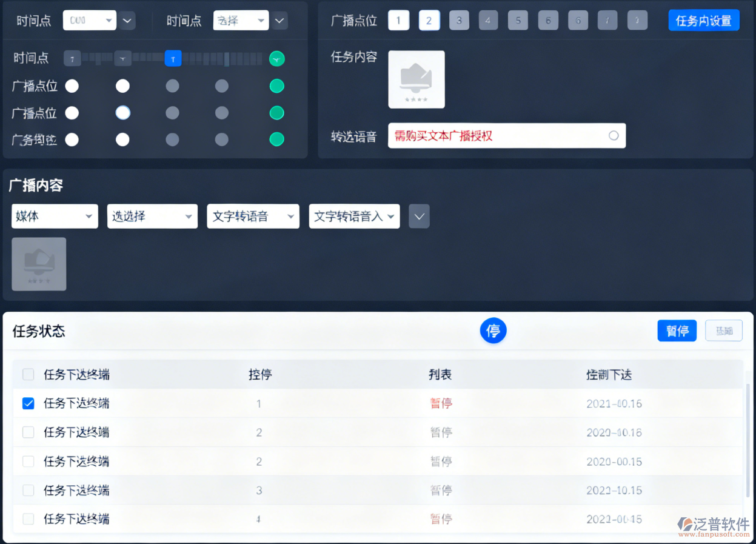The width and height of the screenshot is (756, 544).
Task: Click the green confirm icon beside the timeline
Action: coord(276,58)
